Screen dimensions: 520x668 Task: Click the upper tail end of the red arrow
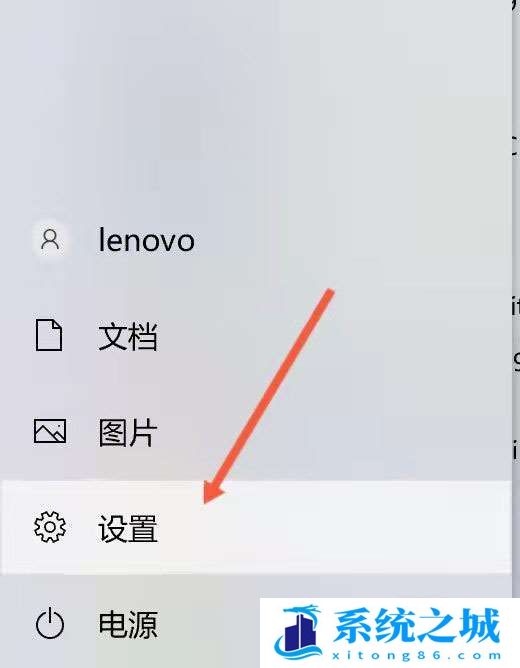[329, 293]
